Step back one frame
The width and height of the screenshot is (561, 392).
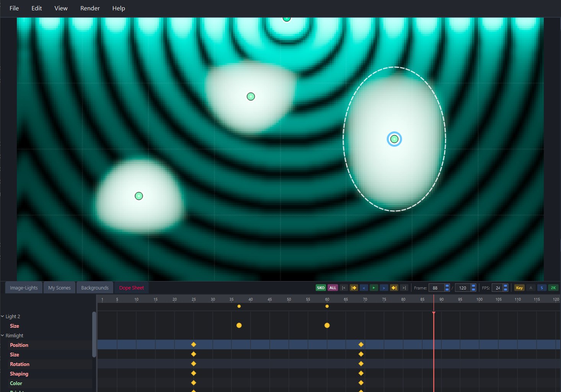[364, 288]
